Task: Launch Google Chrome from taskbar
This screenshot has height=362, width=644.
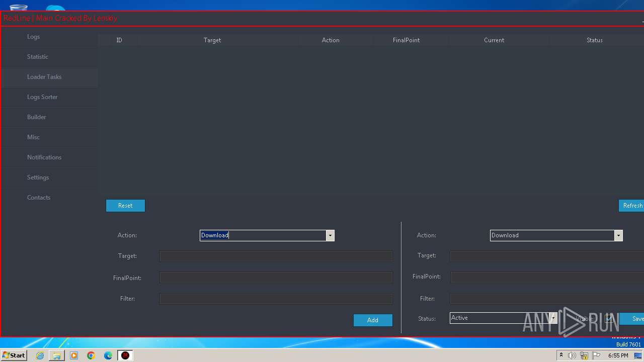Action: [91, 355]
